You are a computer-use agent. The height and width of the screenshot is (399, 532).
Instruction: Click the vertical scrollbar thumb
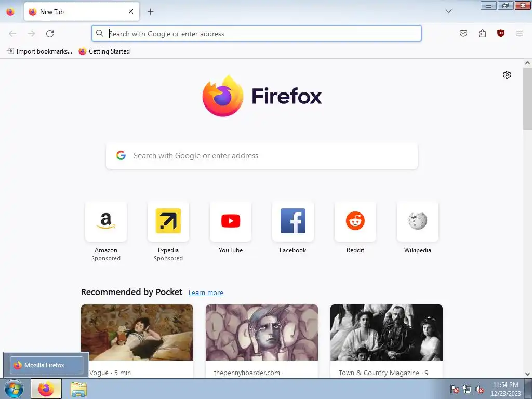(x=527, y=98)
